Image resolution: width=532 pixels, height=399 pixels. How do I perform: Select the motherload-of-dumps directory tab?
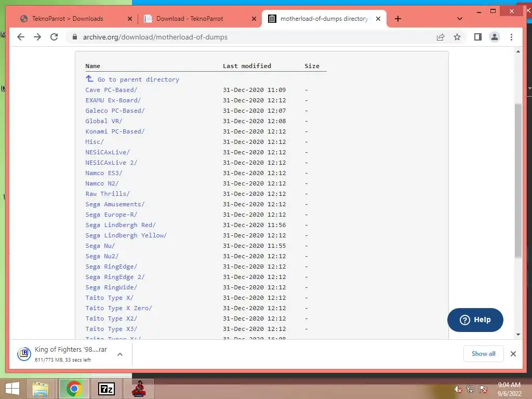(324, 19)
